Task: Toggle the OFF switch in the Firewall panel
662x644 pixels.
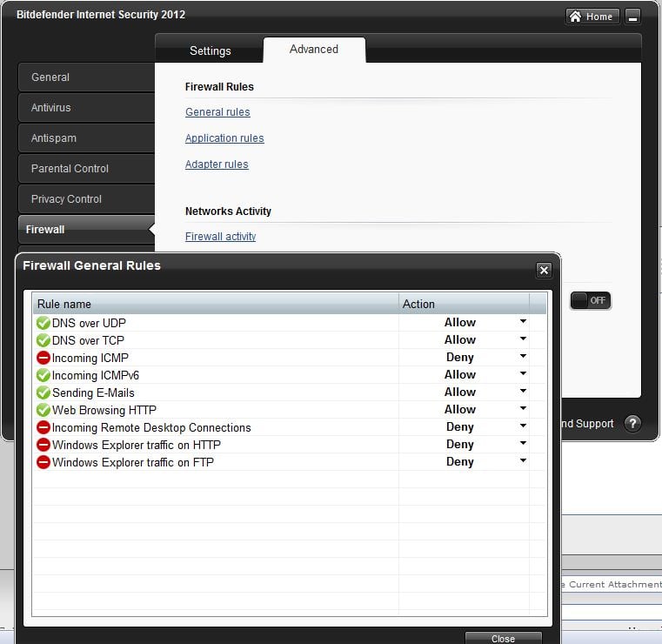Action: (590, 300)
